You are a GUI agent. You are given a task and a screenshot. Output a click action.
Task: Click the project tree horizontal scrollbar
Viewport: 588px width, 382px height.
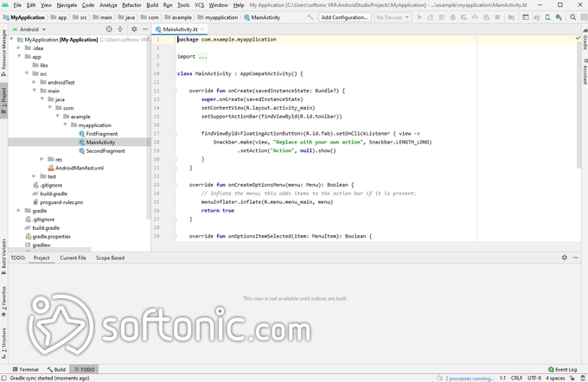click(x=49, y=249)
